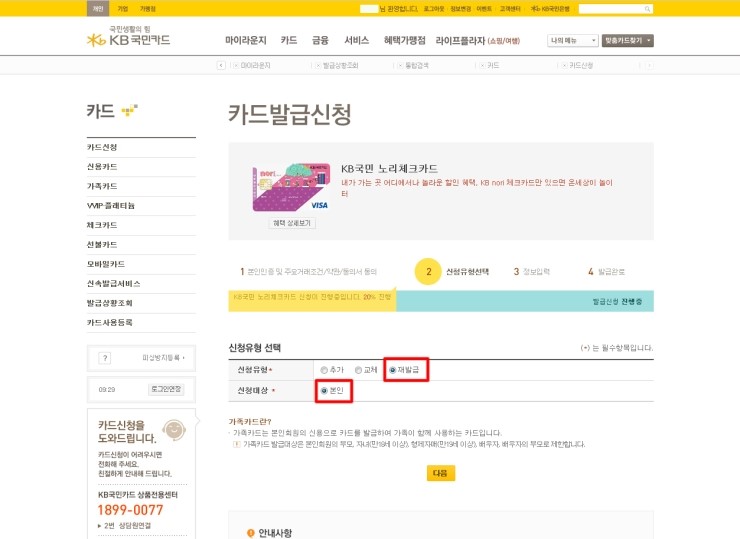Remove the 마이라운지 quick menu shortcut with its x
740x539 pixels.
tap(235, 66)
